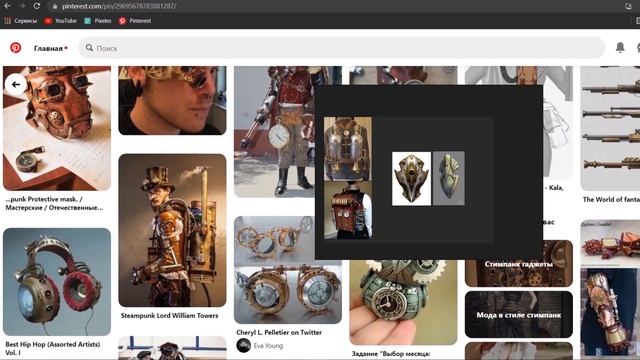Open the red mechanical crab pin image

click(610, 243)
